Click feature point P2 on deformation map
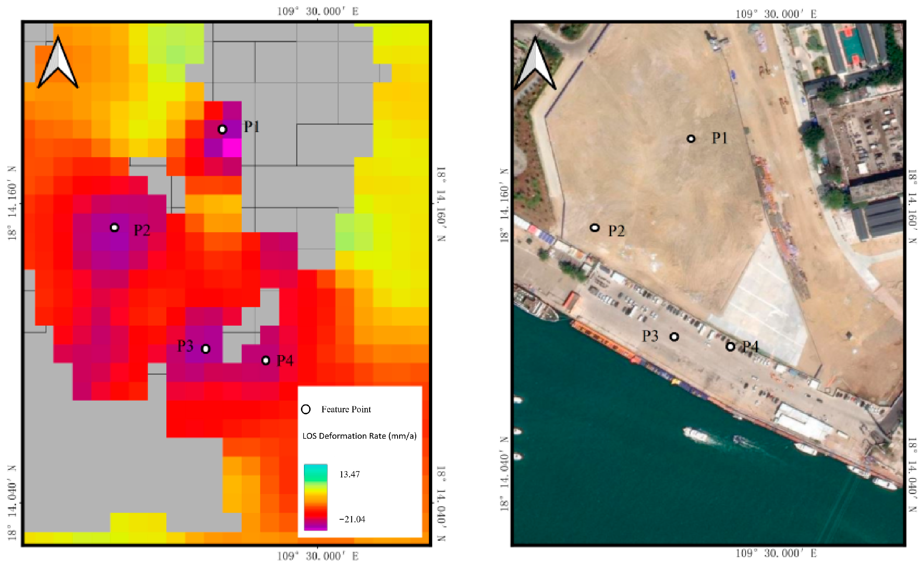The height and width of the screenshot is (564, 924). (x=115, y=228)
